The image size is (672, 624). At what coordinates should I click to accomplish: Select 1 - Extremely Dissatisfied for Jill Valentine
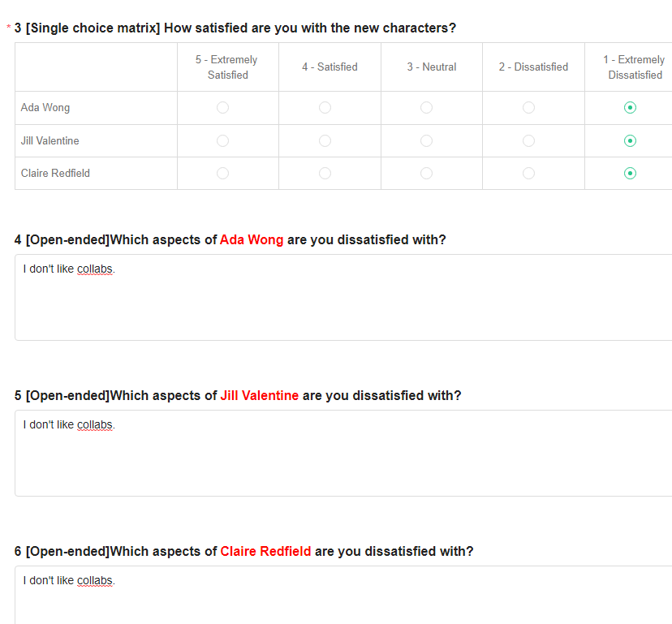coord(630,140)
